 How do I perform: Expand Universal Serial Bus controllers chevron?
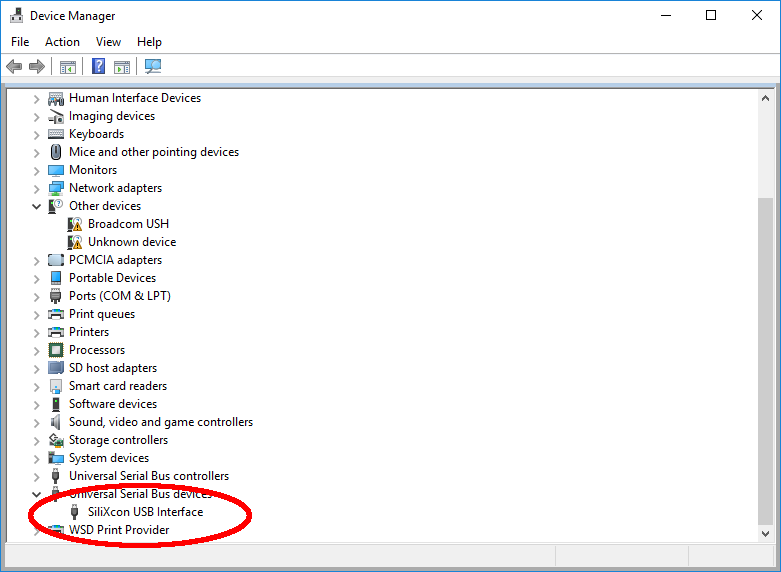(x=36, y=476)
